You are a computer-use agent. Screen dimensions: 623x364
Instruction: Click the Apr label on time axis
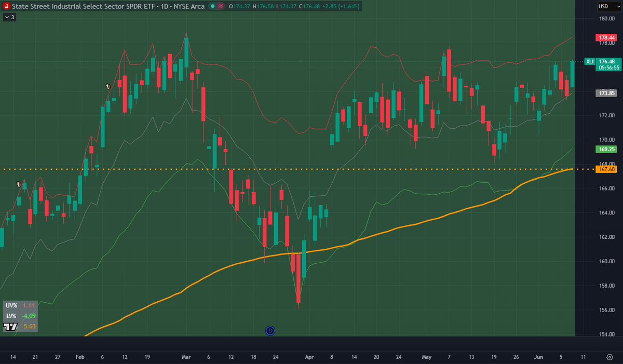click(x=309, y=357)
